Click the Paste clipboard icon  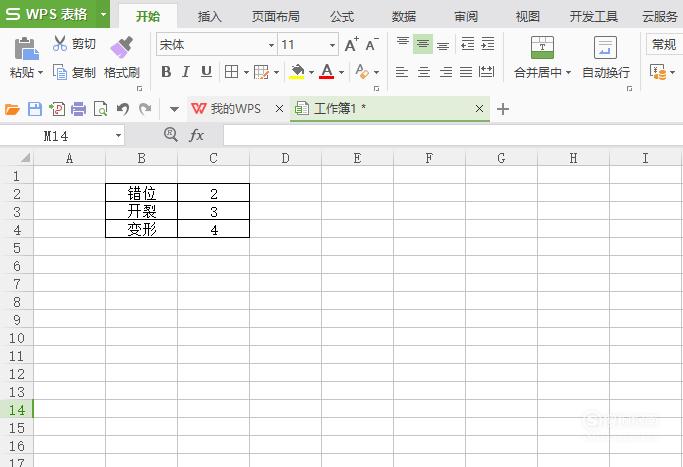(x=26, y=48)
